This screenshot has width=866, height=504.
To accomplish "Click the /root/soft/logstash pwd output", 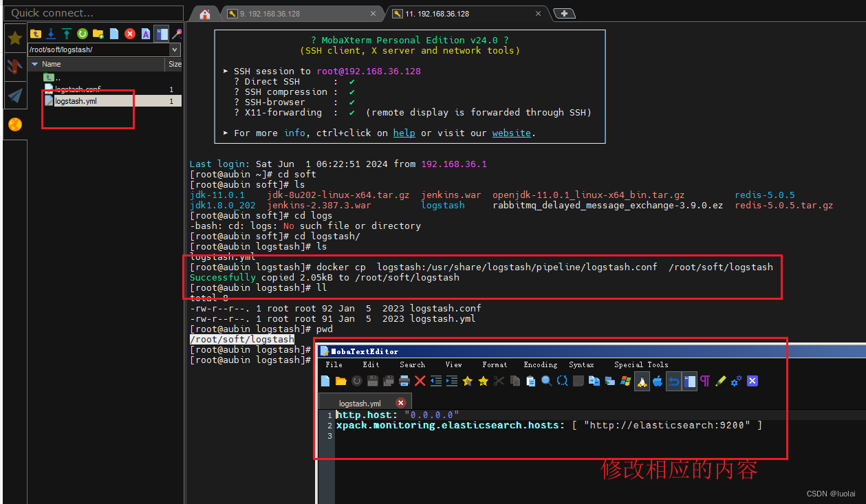I will pyautogui.click(x=242, y=339).
